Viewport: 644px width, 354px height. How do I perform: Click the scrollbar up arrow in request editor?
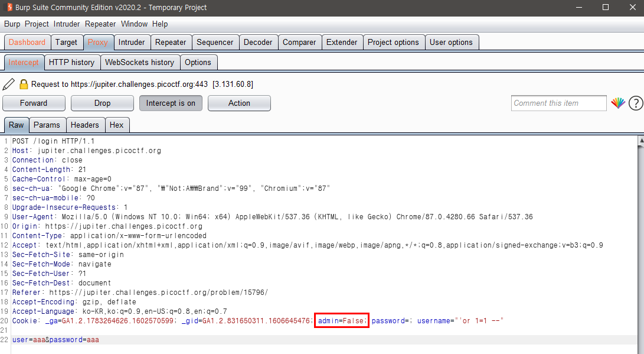pos(641,141)
